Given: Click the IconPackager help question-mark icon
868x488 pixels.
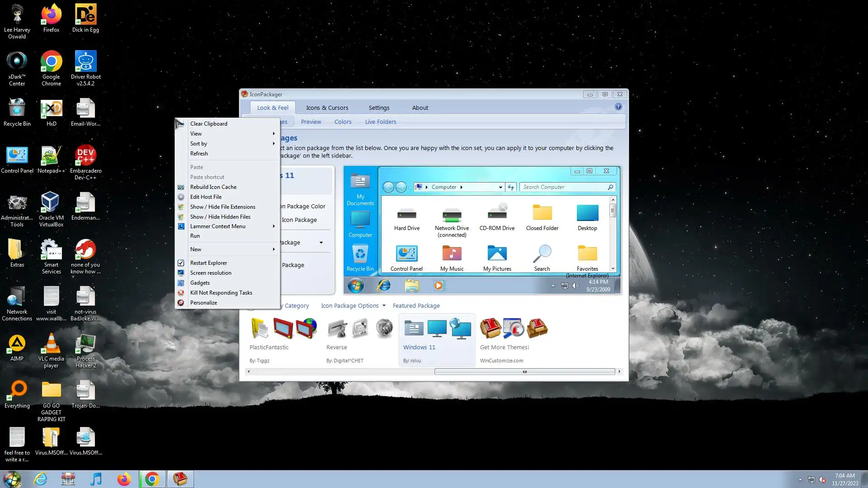Looking at the screenshot, I should pos(618,107).
